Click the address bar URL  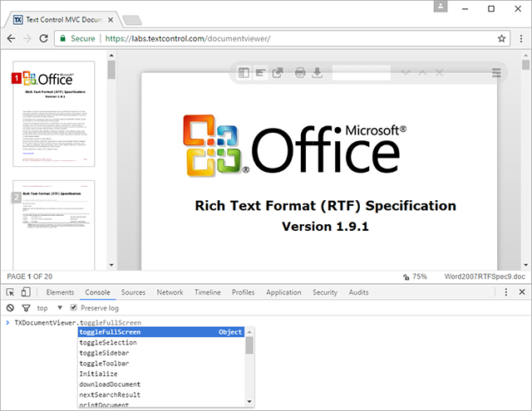pyautogui.click(x=188, y=39)
